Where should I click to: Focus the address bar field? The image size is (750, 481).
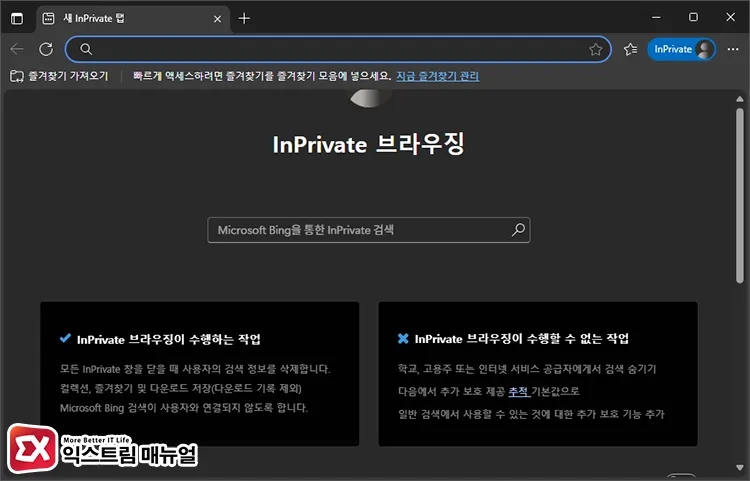pyautogui.click(x=338, y=49)
